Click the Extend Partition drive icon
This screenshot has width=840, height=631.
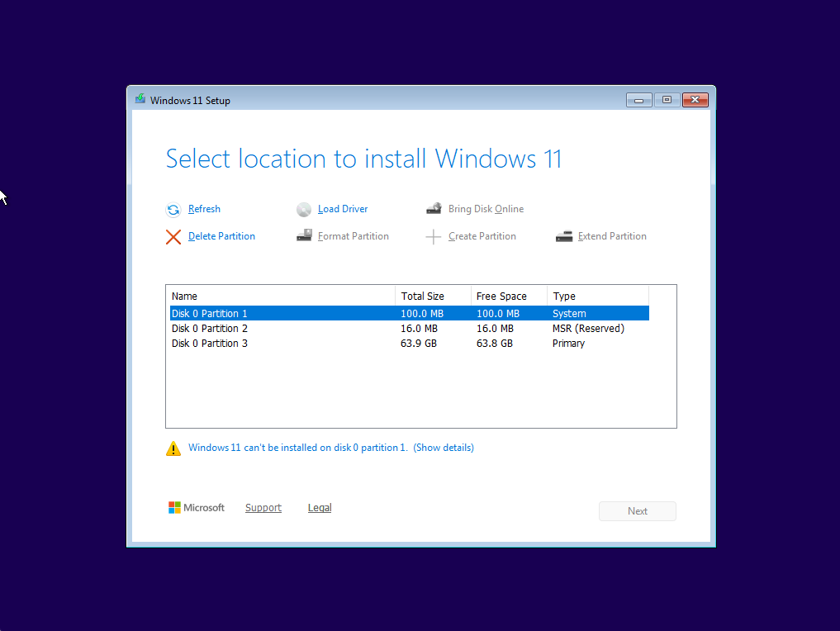pos(563,236)
